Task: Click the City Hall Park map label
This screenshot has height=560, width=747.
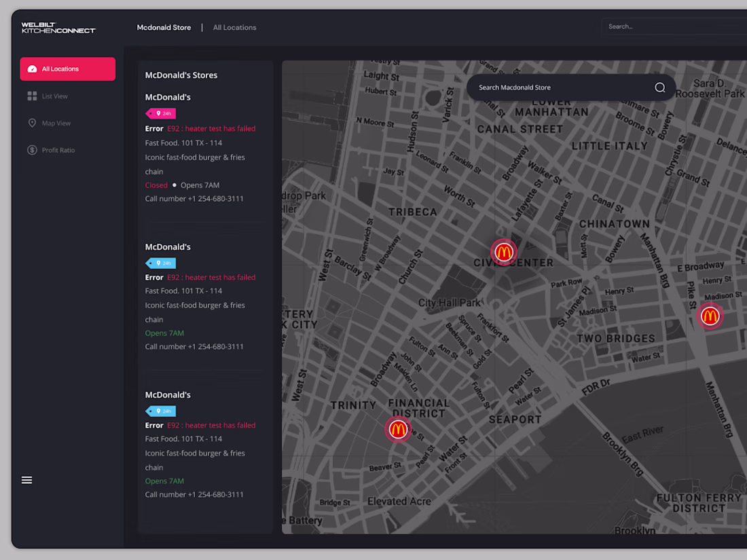Action: coord(450,303)
